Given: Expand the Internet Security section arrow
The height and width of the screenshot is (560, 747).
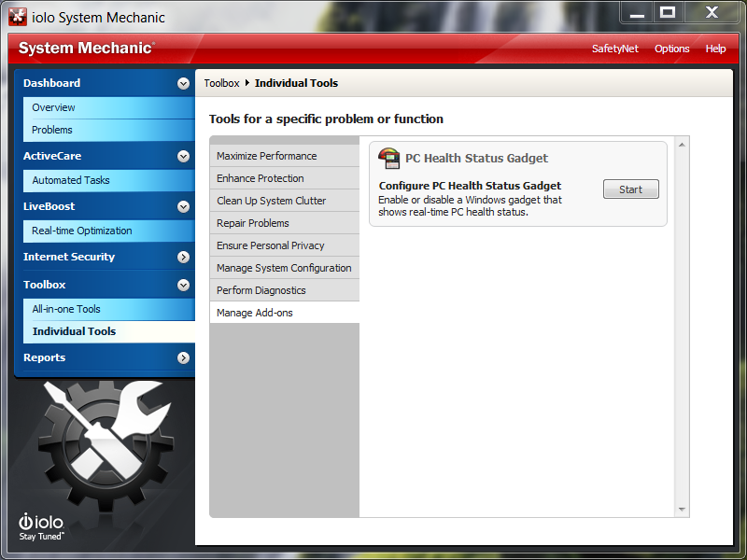Looking at the screenshot, I should coord(183,257).
